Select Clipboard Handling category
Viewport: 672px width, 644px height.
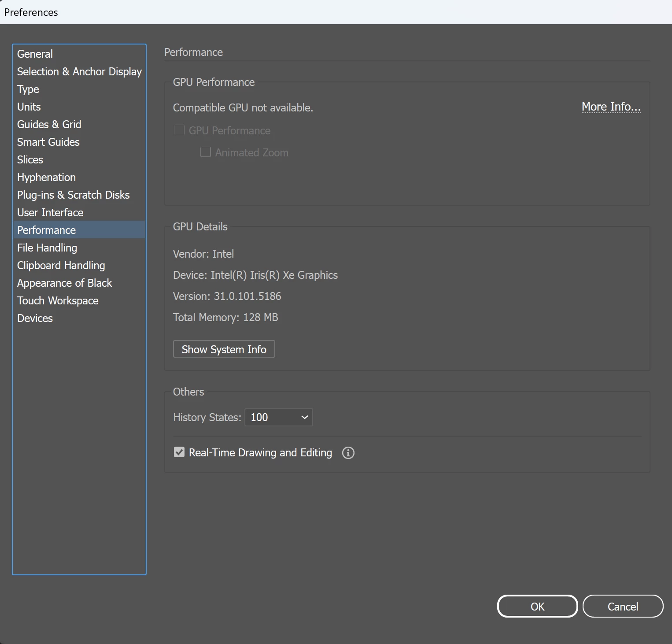79,265
